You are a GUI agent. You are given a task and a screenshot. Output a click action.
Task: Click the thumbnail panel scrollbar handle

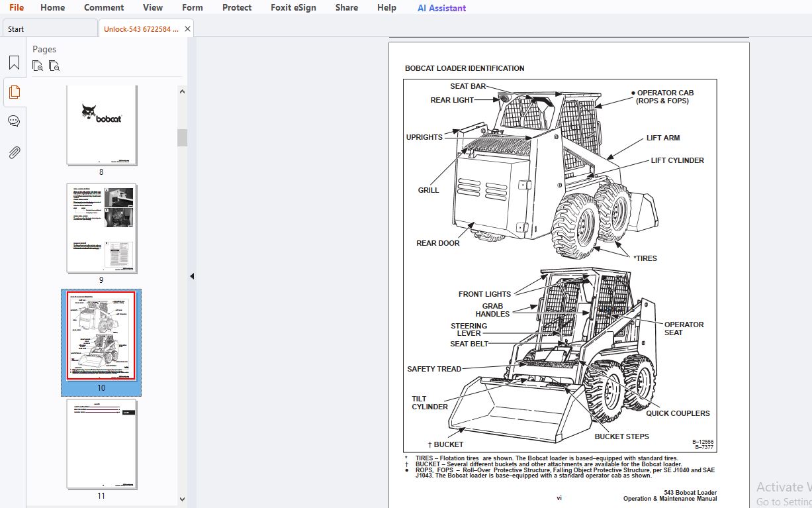click(182, 138)
